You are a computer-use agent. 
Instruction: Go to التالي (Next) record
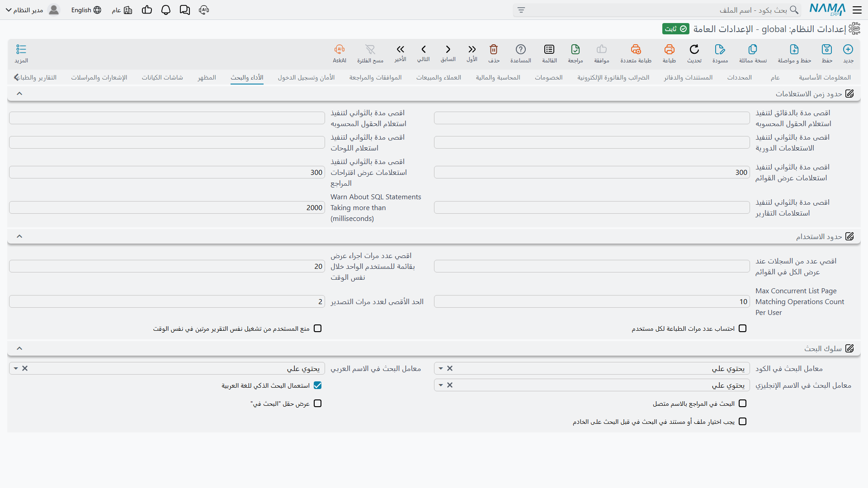click(x=424, y=49)
